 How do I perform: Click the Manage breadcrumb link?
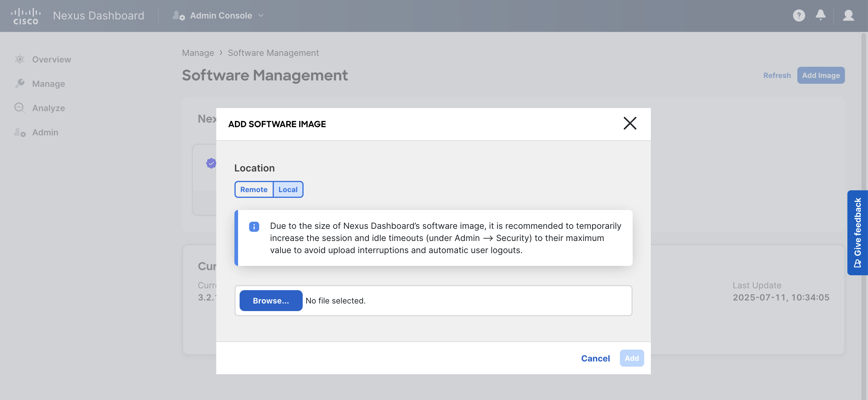click(198, 53)
